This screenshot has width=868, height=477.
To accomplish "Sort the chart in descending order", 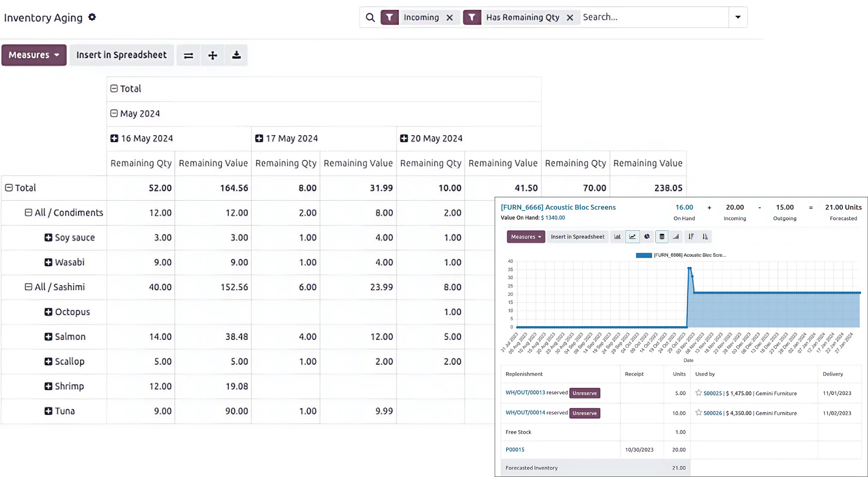I will (691, 237).
